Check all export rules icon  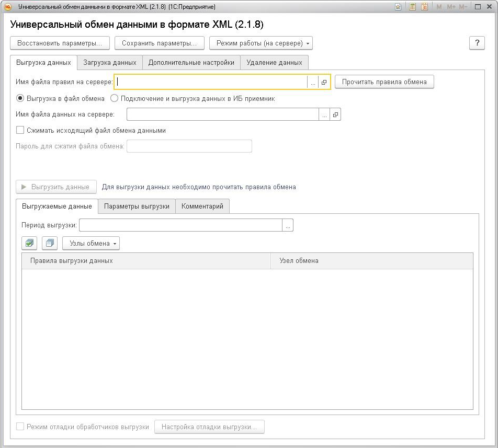click(x=29, y=244)
